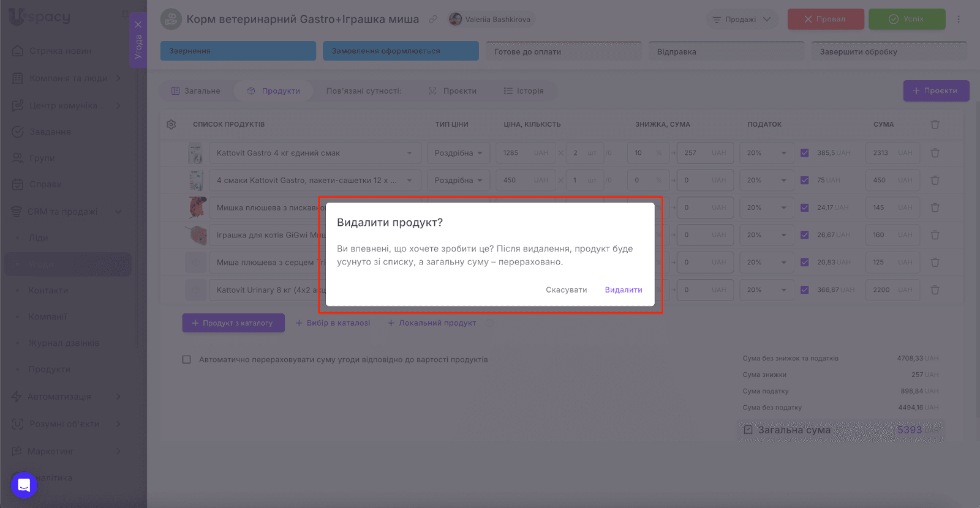This screenshot has height=508, width=980.
Task: Open the three-dot deal options menu
Action: pos(959,19)
